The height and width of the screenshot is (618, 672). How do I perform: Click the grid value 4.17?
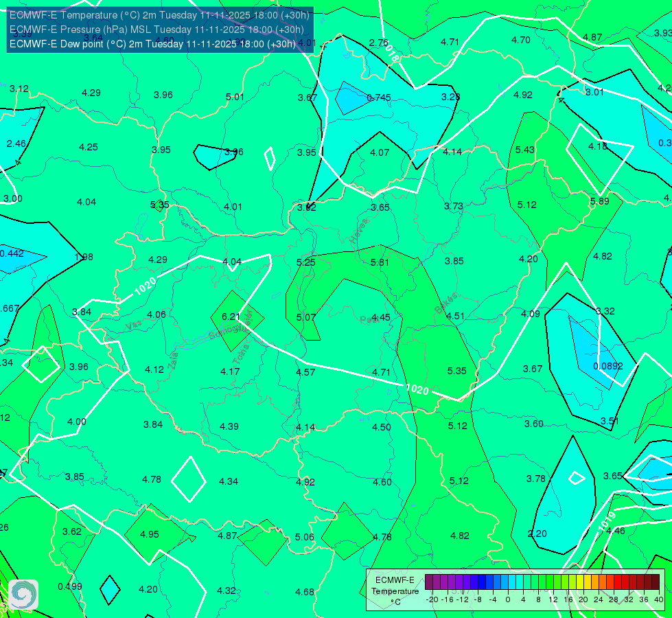click(230, 371)
